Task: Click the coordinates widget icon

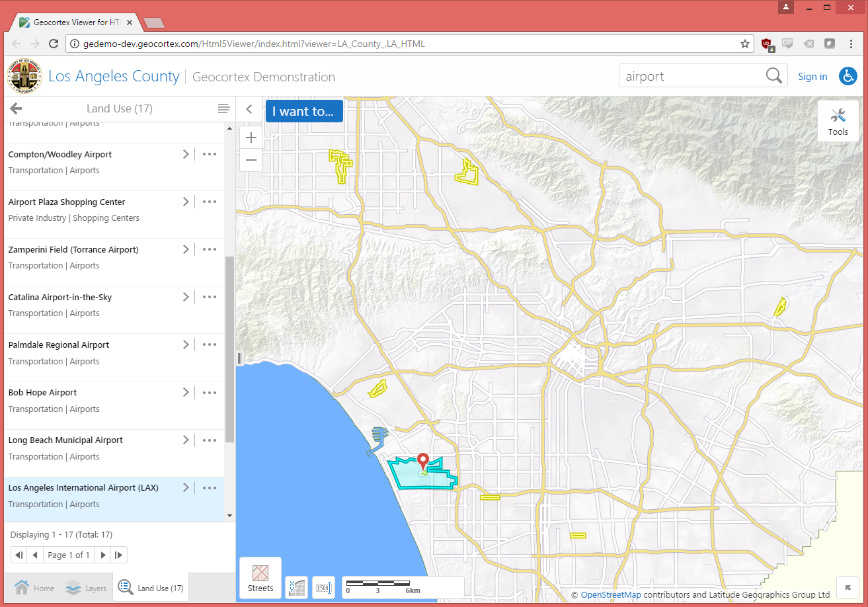Action: pyautogui.click(x=297, y=588)
